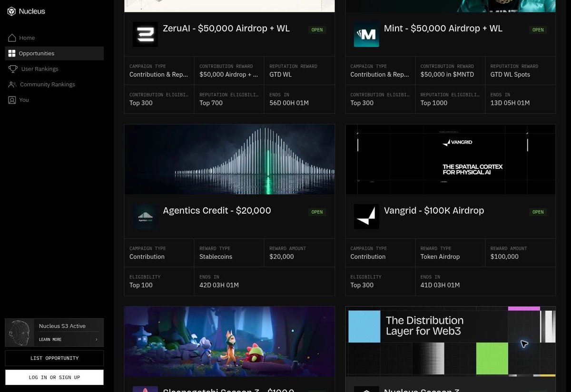571x392 pixels.
Task: Open the You section
Action: point(54,100)
